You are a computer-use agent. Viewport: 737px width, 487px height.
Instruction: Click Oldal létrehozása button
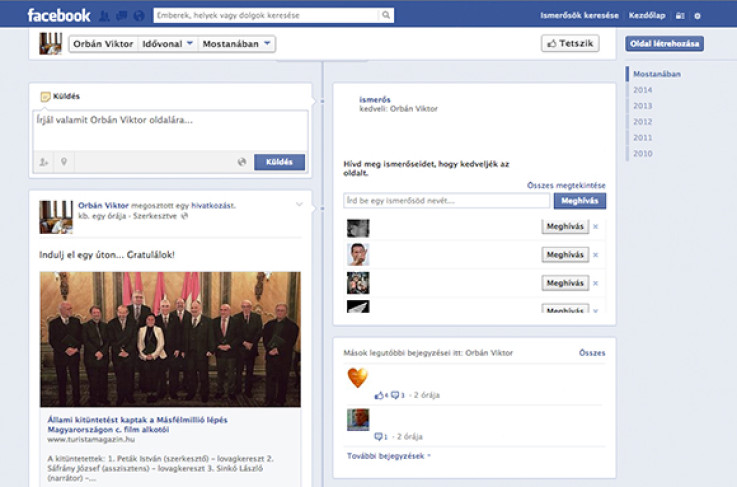click(664, 44)
